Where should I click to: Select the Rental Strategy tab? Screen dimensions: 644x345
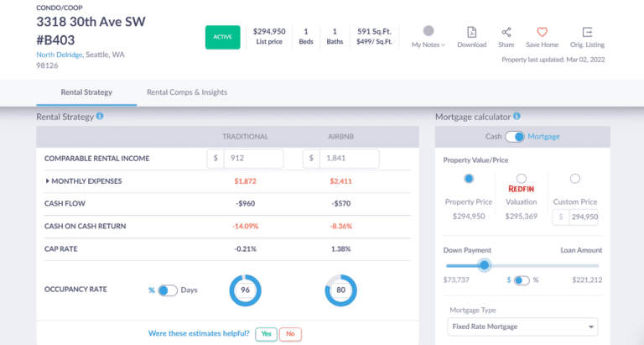86,92
